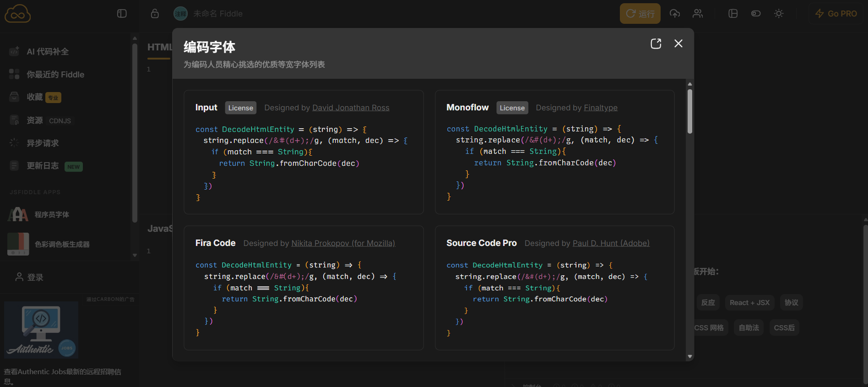The height and width of the screenshot is (387, 868).
Task: Click the 通过CARBON的广告 label
Action: pos(110,299)
